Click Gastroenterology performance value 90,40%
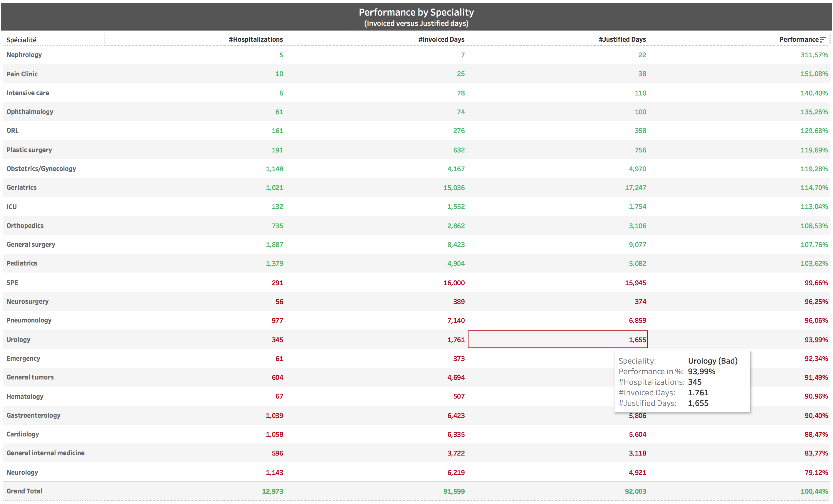Screen dimensions: 833x504 [x=816, y=415]
